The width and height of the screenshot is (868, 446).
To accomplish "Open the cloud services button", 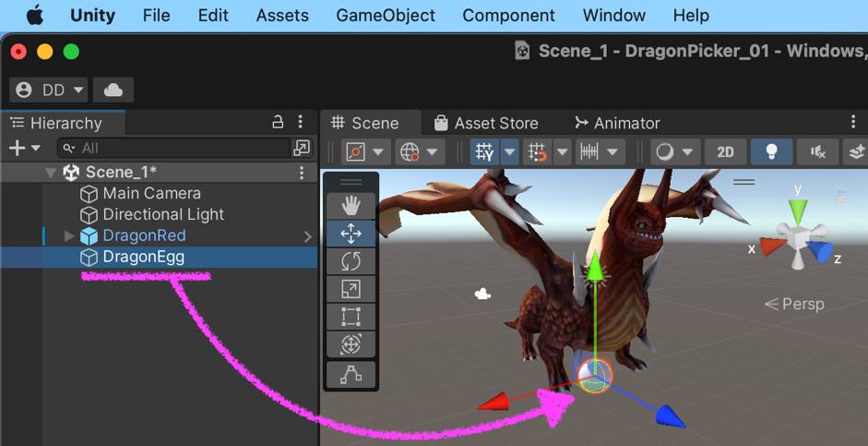I will pyautogui.click(x=113, y=90).
